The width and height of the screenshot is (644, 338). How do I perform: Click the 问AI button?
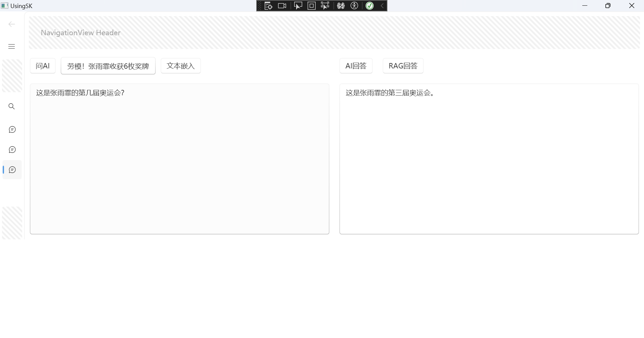[x=43, y=66]
